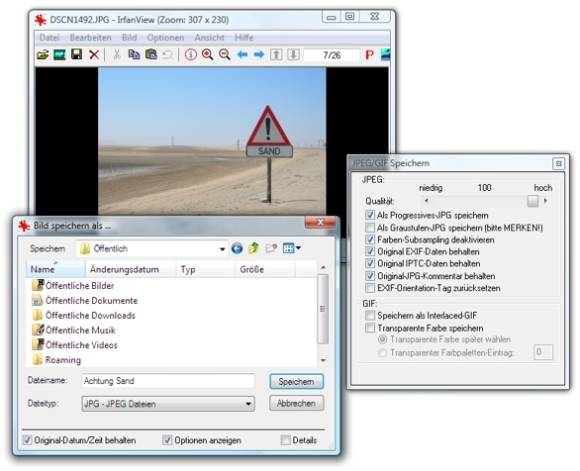Viewport: 580px width, 471px height.
Task: Go to previous image with left arrow
Action: coord(242,55)
